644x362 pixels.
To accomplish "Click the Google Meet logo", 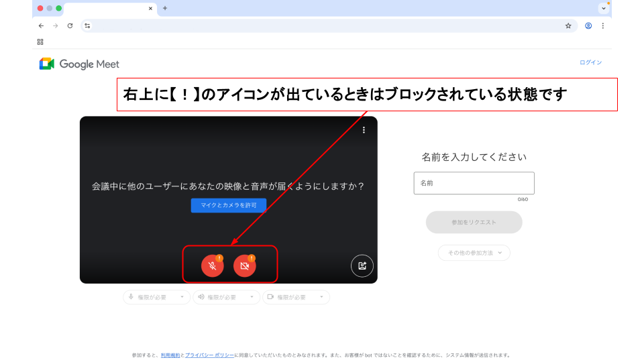I will pos(79,64).
